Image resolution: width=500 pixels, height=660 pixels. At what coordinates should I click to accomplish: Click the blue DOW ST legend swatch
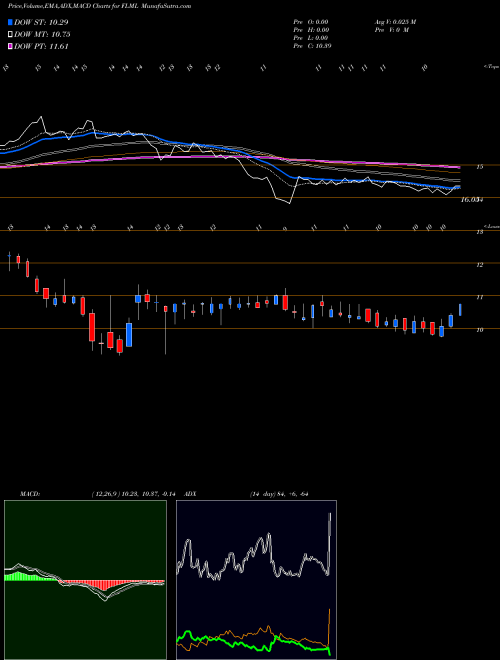tap(10, 22)
